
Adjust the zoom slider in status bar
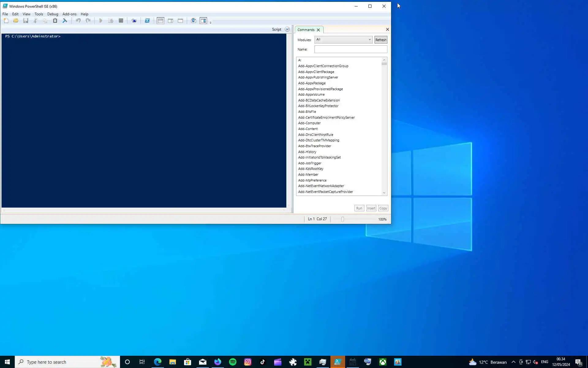click(343, 219)
